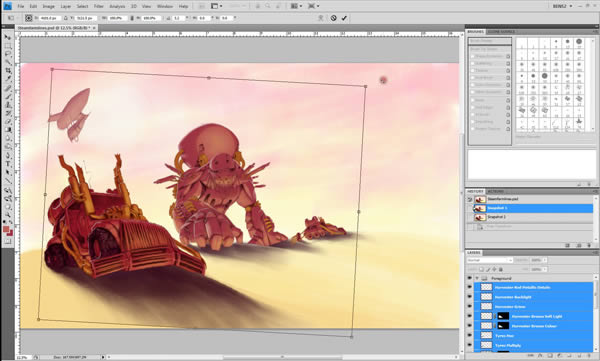Select the Move tool
Image resolution: width=600 pixels, height=361 pixels.
pos(8,37)
